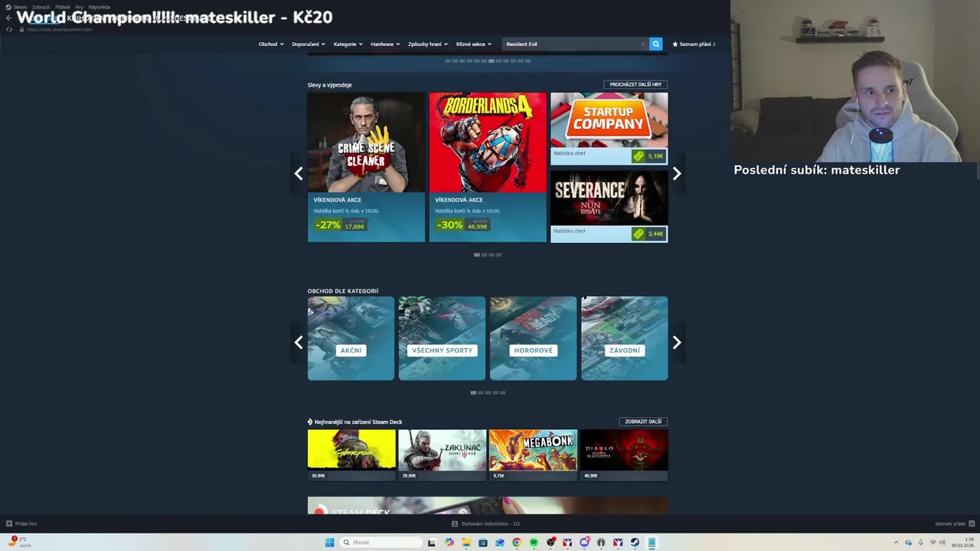Expand the Hardware dropdown
The image size is (980, 551).
coord(385,44)
